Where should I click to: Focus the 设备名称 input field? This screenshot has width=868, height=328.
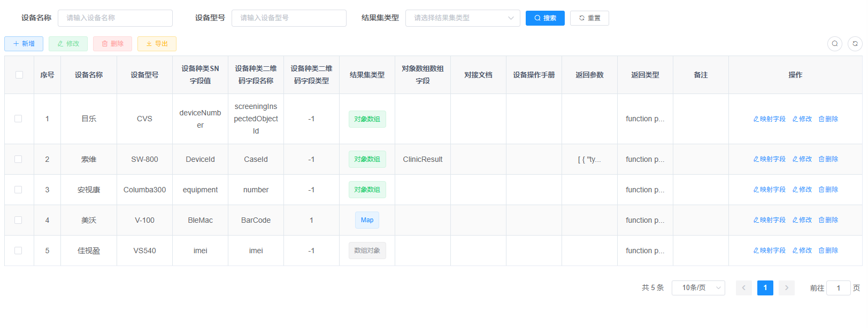115,18
